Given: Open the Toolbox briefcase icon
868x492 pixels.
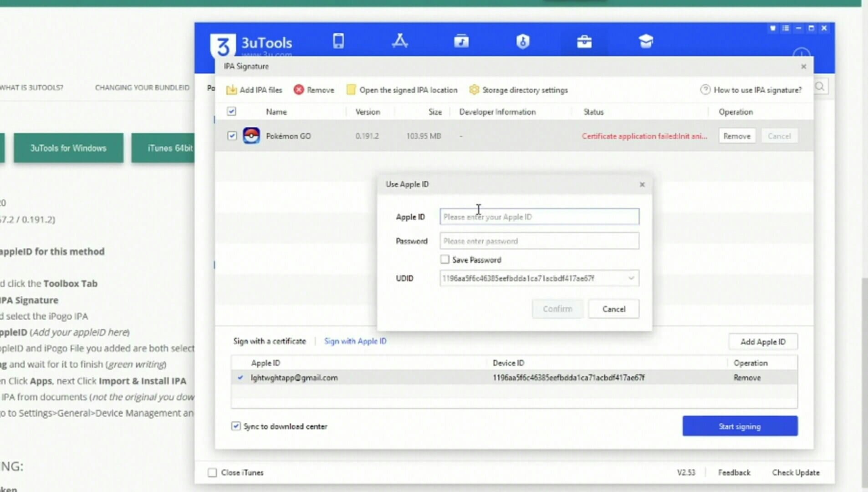Looking at the screenshot, I should click(x=584, y=41).
